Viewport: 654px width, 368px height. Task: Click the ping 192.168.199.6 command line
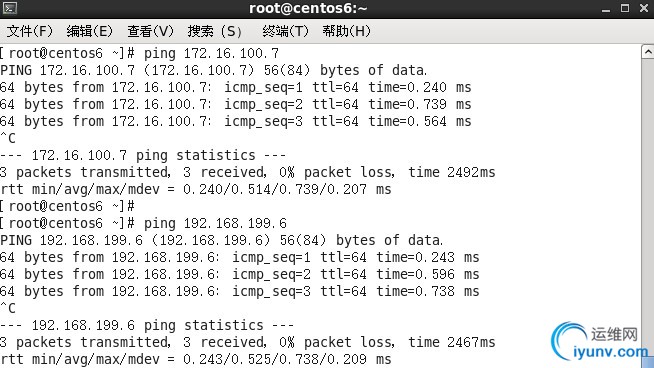click(143, 223)
